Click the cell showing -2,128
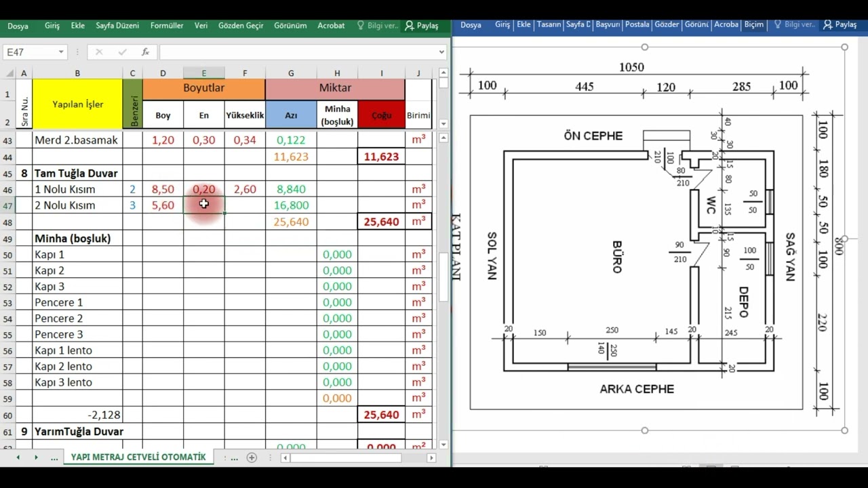The width and height of the screenshot is (868, 488). 77,415
